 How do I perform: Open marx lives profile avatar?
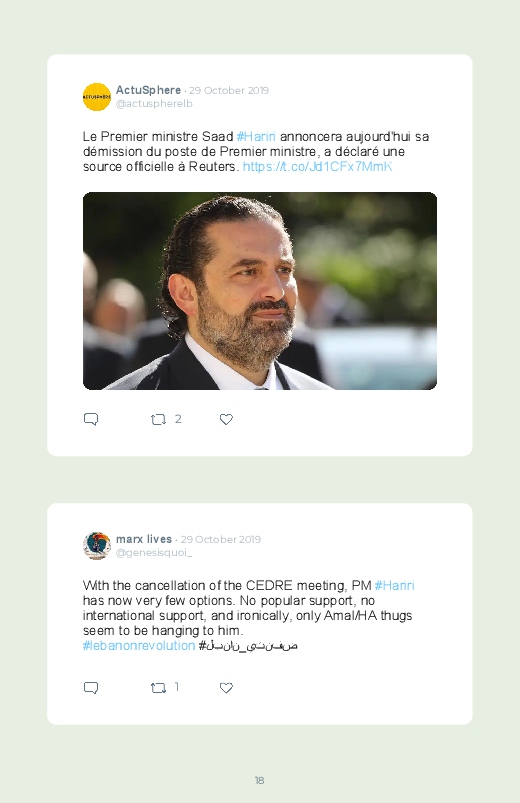97,545
